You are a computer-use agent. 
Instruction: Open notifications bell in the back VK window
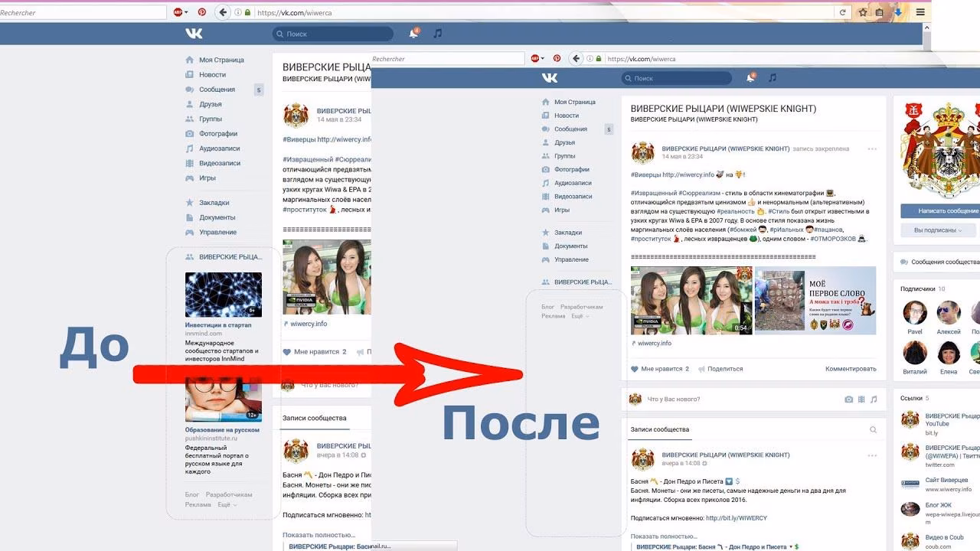coord(414,34)
